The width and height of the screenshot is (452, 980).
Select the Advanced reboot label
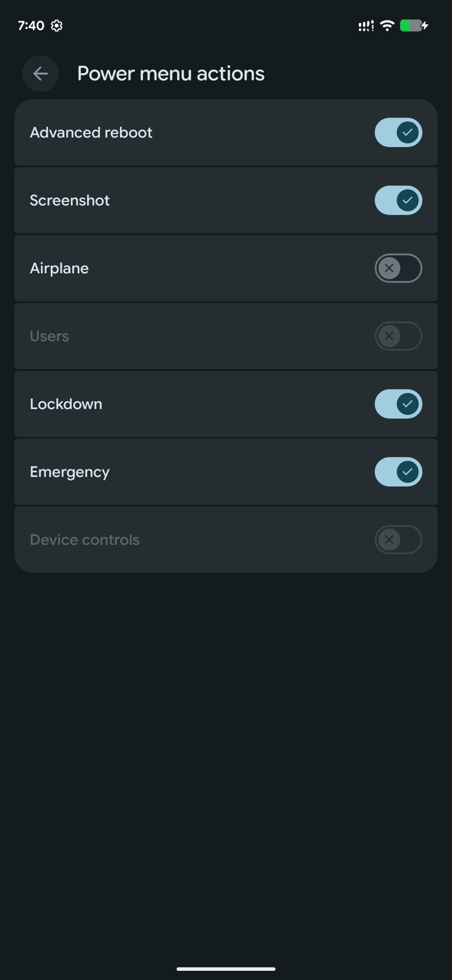pos(91,132)
